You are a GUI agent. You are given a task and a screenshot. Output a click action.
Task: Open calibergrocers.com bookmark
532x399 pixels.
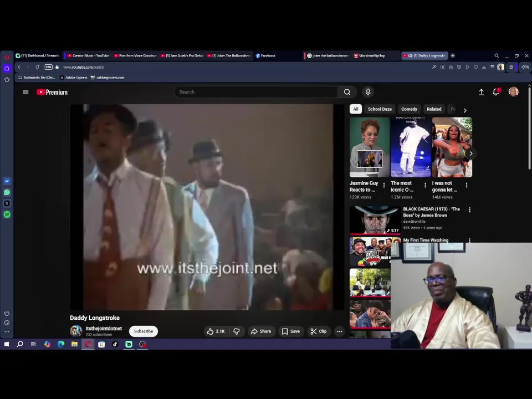[x=107, y=78]
